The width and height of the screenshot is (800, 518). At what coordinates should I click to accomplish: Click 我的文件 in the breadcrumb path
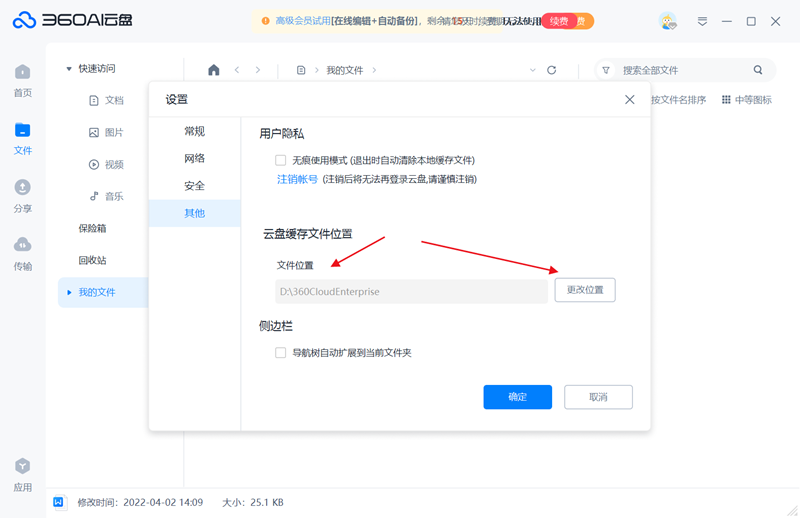point(345,70)
